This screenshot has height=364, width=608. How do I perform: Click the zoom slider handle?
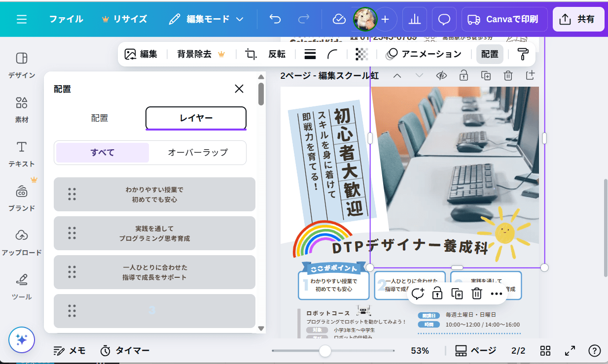point(325,351)
